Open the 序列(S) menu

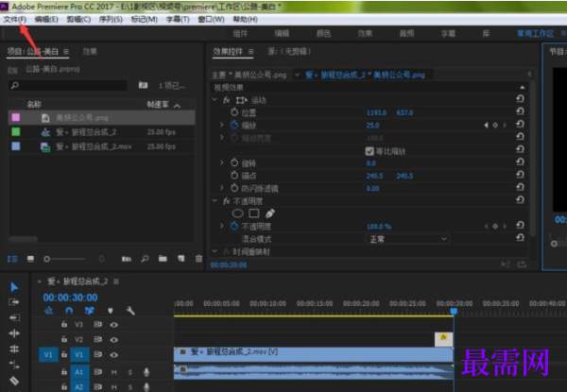[x=111, y=20]
